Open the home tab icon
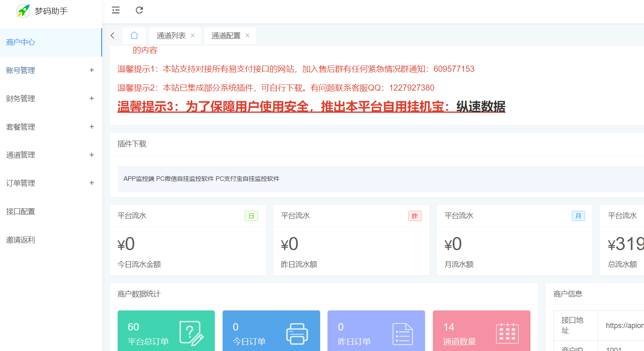Viewport: 644px width, 351px height. 134,36
